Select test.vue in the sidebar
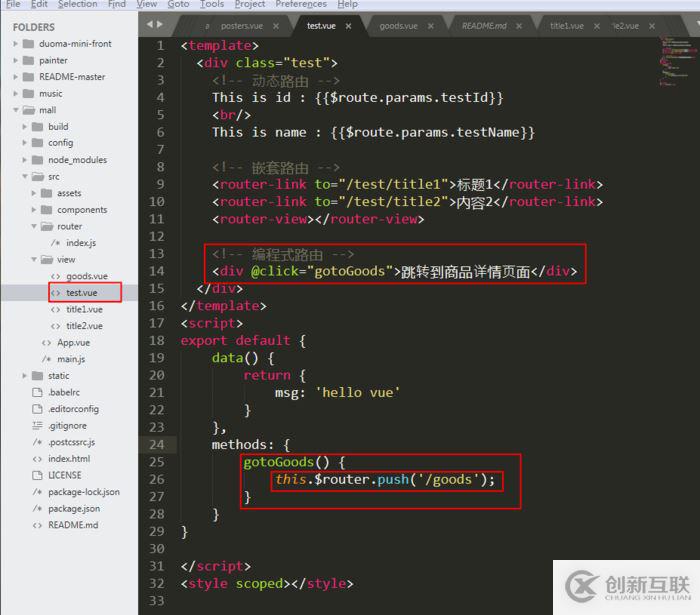 point(82,293)
